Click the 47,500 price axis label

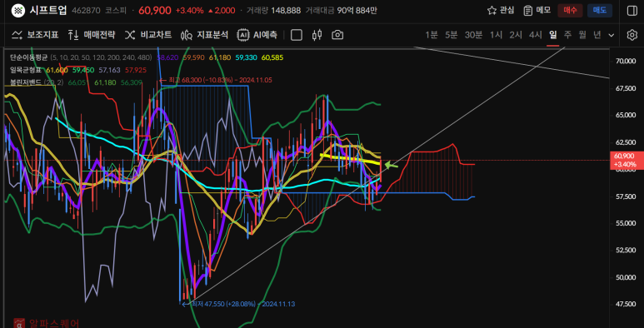(x=626, y=304)
